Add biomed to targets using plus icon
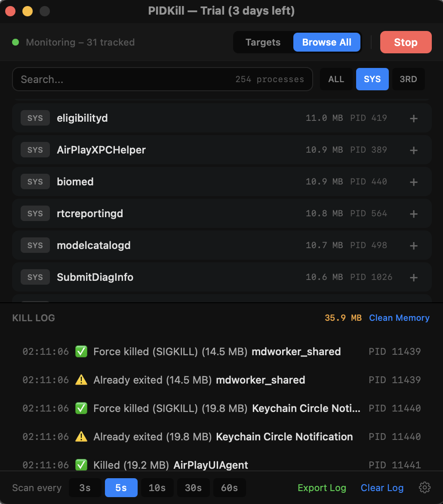The width and height of the screenshot is (443, 504). coord(413,181)
